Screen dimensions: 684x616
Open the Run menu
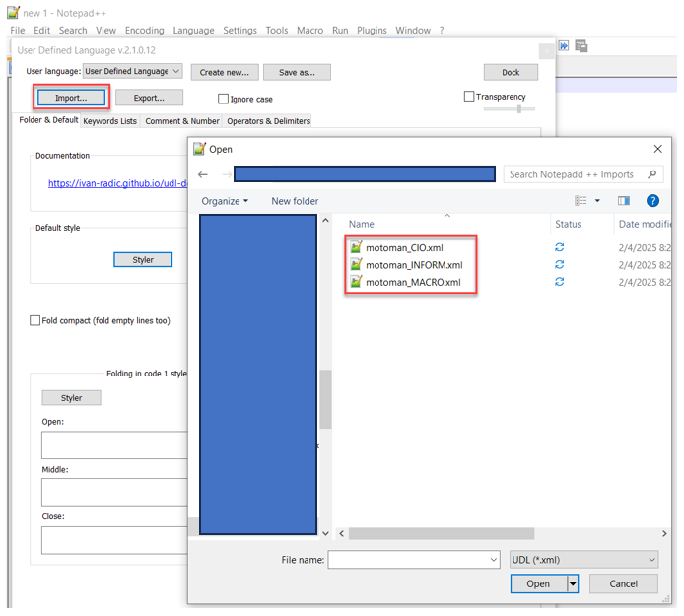pyautogui.click(x=340, y=31)
